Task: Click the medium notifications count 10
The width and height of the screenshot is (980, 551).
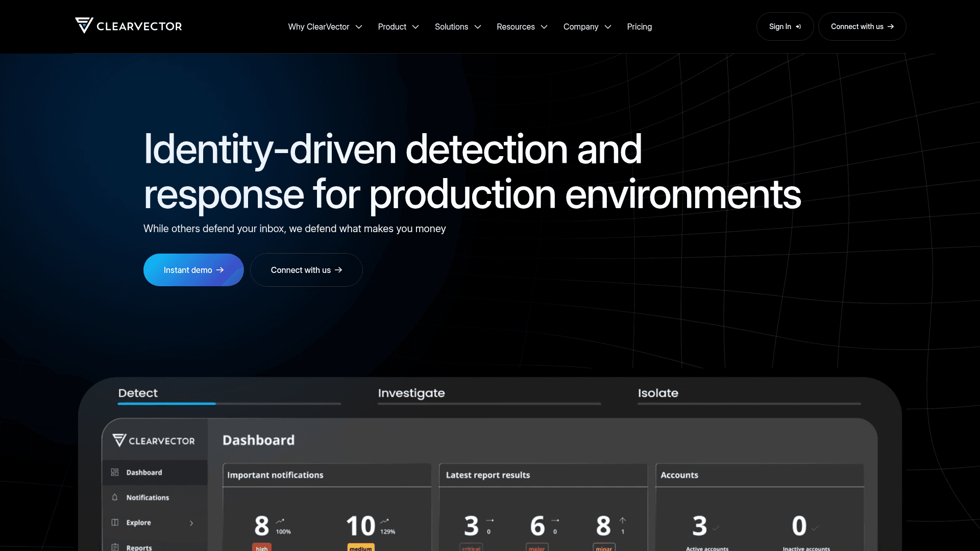Action: [x=360, y=525]
